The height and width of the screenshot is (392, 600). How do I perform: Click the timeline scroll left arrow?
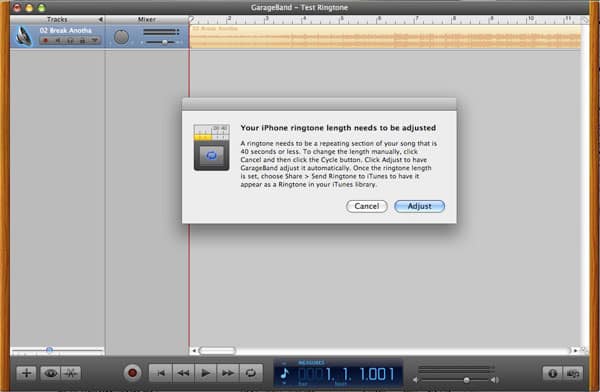(194, 350)
